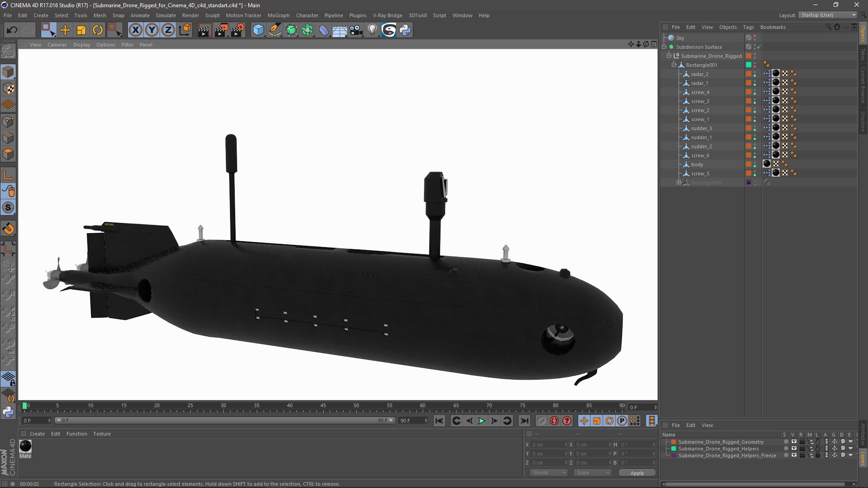868x488 pixels.
Task: Add a Cube primitive object
Action: 258,30
